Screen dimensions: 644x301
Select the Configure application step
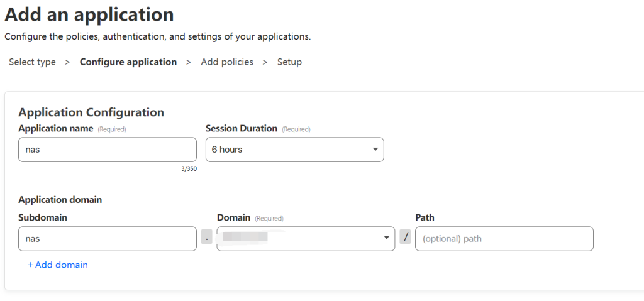pyautogui.click(x=128, y=62)
